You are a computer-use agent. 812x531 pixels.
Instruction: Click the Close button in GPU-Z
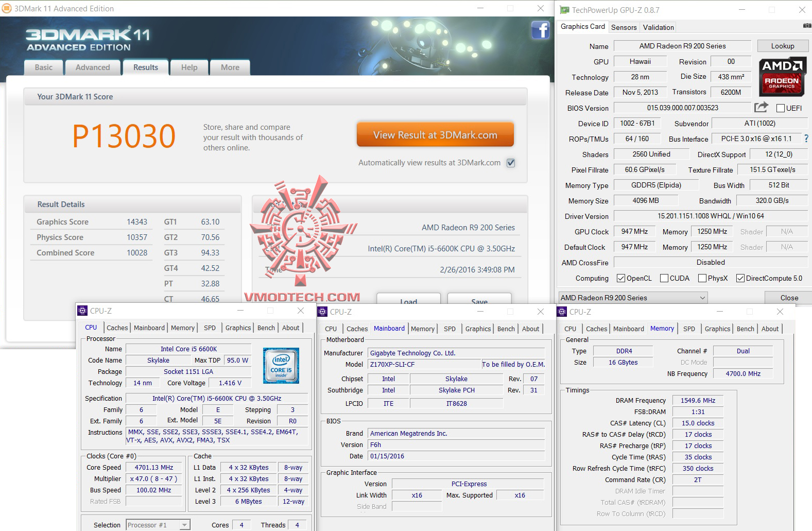(x=789, y=298)
